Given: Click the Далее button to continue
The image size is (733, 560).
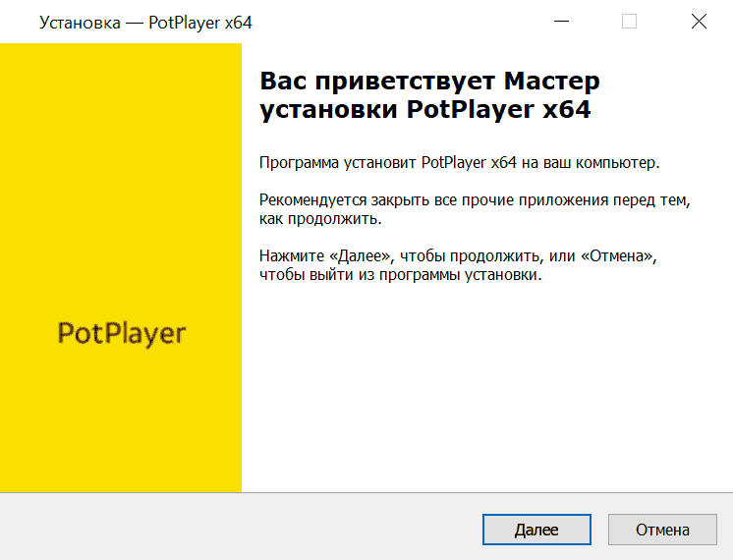Looking at the screenshot, I should (536, 530).
